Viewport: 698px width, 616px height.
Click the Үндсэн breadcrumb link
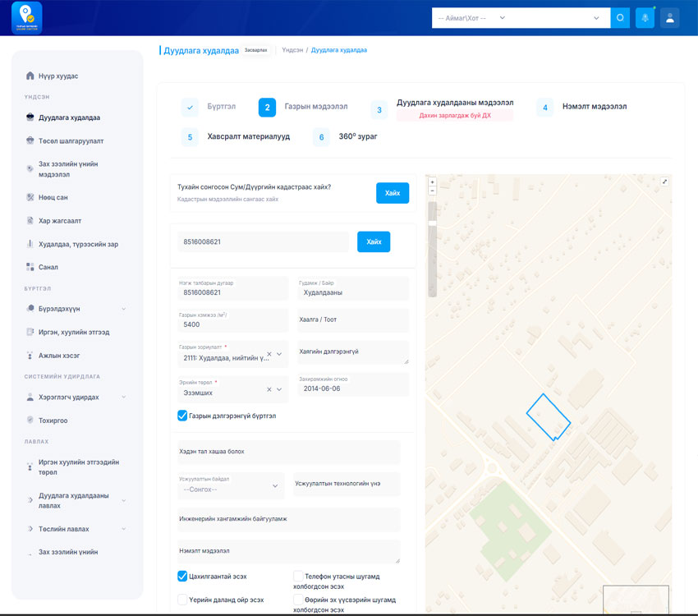click(292, 50)
